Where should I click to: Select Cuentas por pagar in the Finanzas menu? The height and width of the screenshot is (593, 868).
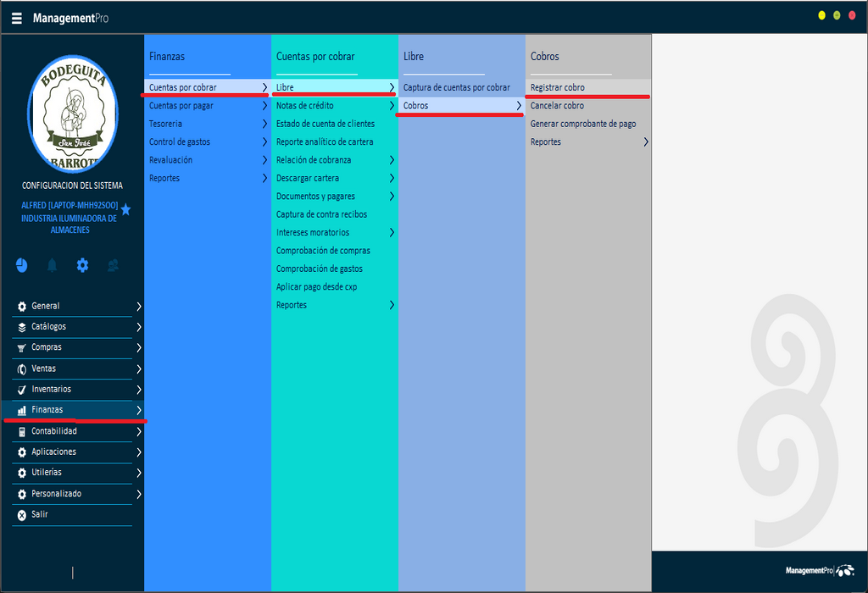(x=181, y=106)
